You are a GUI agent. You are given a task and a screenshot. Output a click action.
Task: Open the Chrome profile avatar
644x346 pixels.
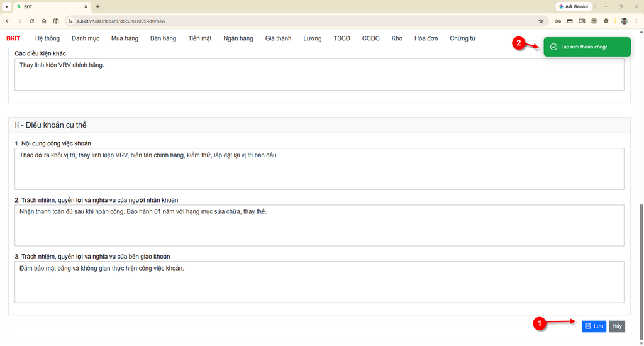pyautogui.click(x=624, y=21)
